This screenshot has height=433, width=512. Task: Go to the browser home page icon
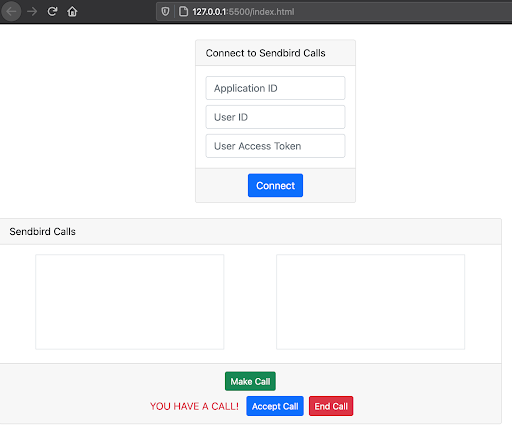pyautogui.click(x=72, y=12)
